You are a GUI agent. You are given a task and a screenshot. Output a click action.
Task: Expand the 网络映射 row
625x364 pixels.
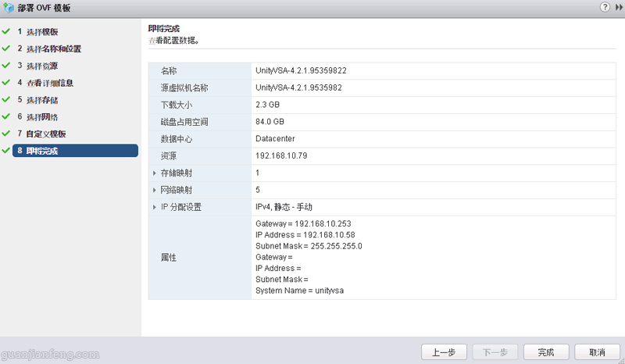pyautogui.click(x=154, y=190)
